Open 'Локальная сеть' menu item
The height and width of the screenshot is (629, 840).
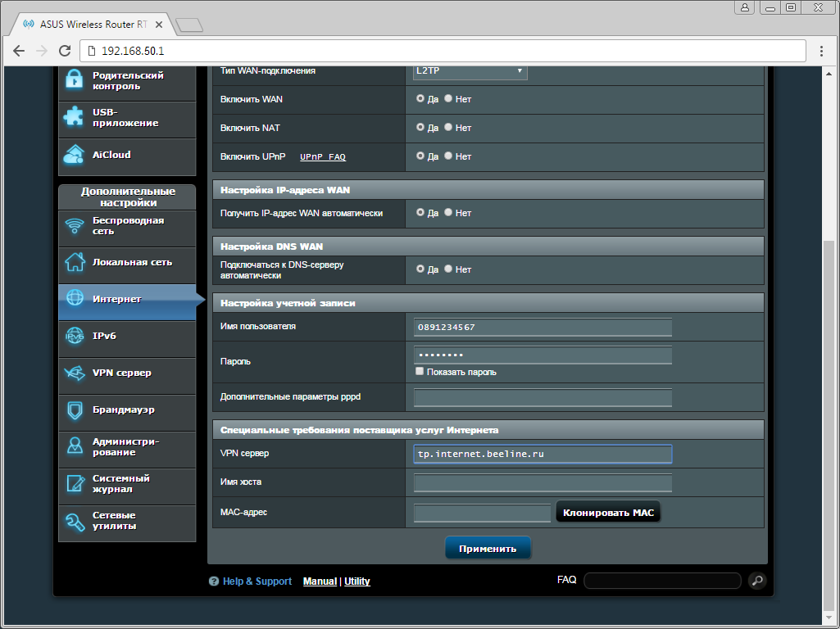[127, 265]
